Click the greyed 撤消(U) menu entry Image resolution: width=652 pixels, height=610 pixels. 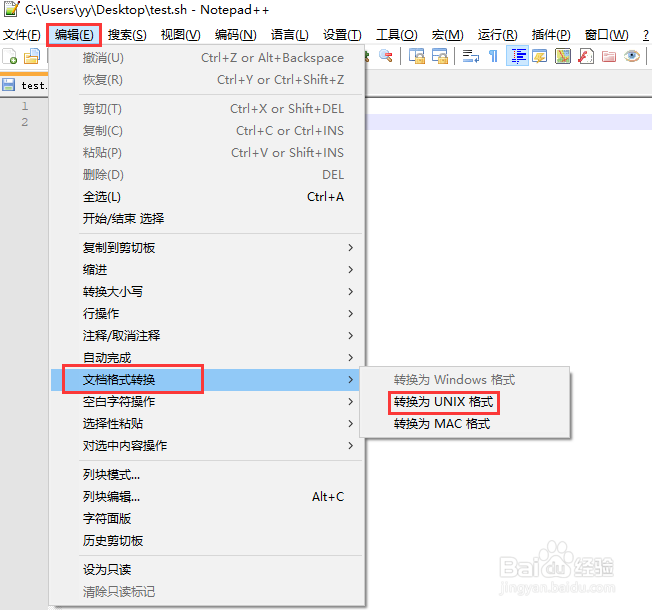[x=208, y=58]
